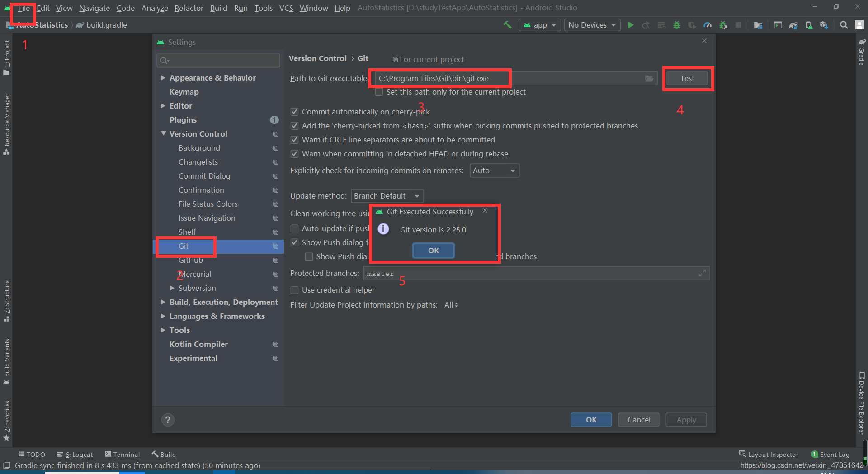Expand Languages & Frameworks section
This screenshot has height=474, width=868.
point(163,316)
